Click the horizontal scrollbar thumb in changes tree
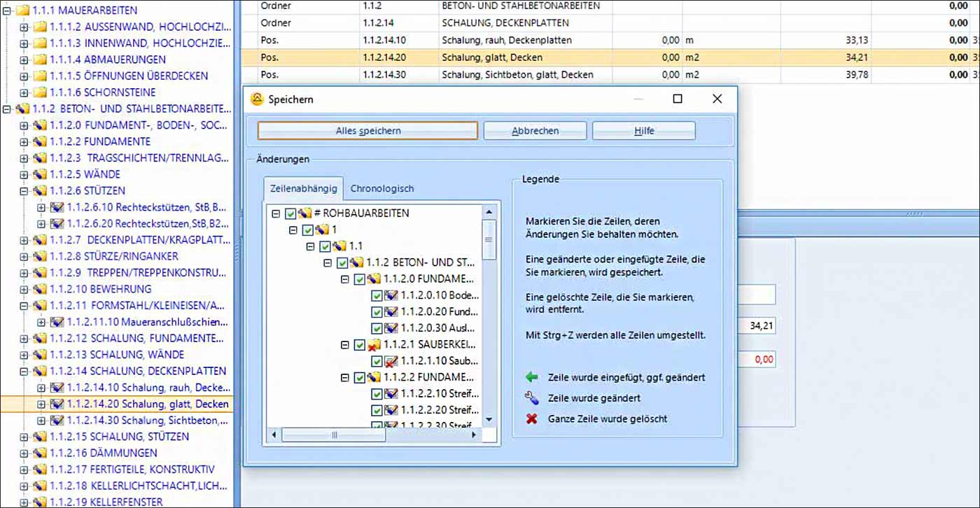This screenshot has width=980, height=508. [334, 435]
